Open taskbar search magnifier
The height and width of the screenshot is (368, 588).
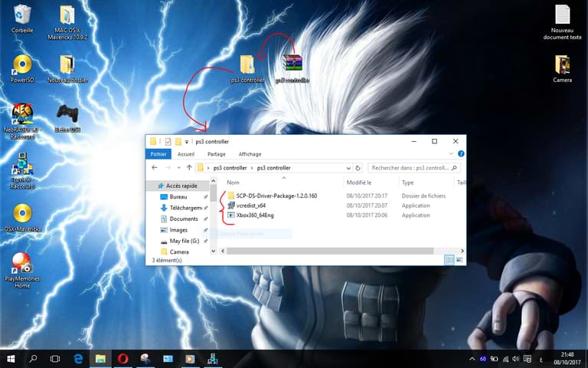[33, 359]
